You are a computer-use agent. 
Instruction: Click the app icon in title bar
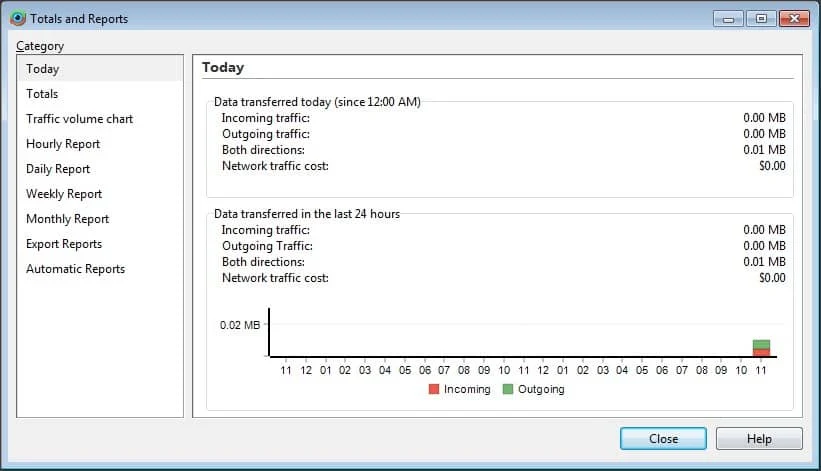pyautogui.click(x=17, y=18)
